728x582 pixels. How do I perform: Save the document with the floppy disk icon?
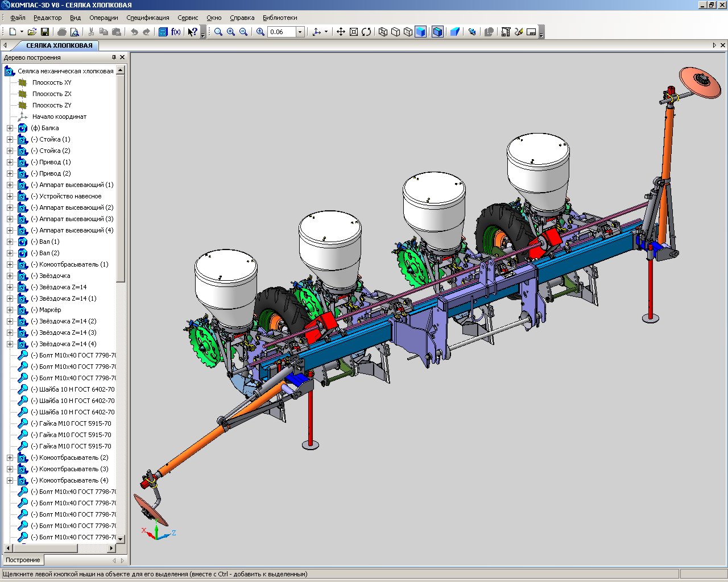[x=45, y=32]
